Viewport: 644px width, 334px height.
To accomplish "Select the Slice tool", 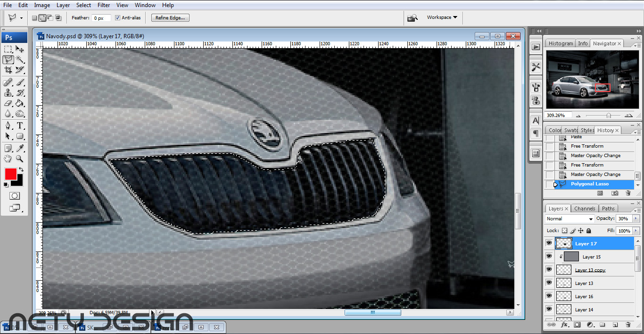I will pos(20,70).
